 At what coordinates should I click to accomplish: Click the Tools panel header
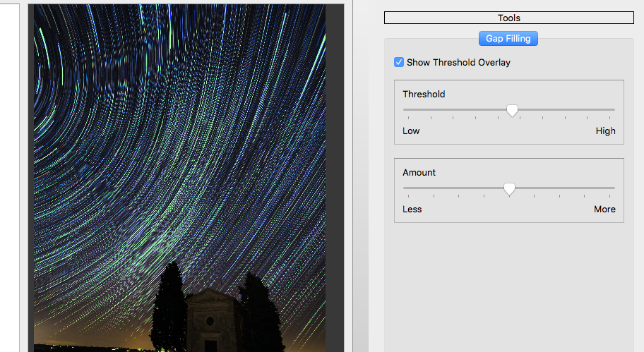coord(509,18)
